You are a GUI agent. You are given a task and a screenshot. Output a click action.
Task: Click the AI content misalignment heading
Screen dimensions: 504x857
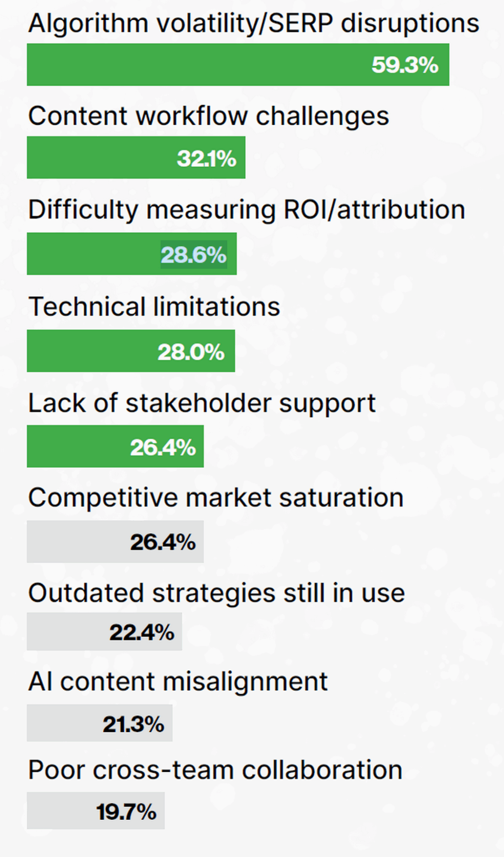(178, 681)
